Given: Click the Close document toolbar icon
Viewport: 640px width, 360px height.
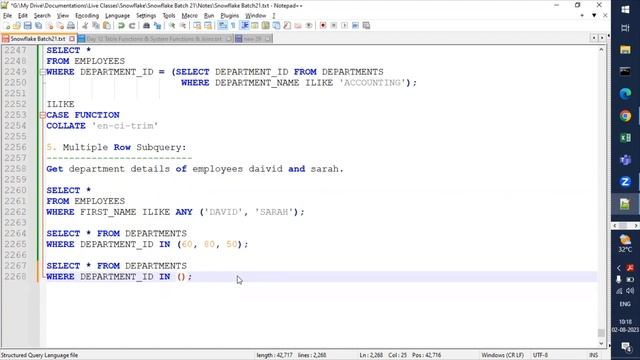Looking at the screenshot, I should point(49,26).
